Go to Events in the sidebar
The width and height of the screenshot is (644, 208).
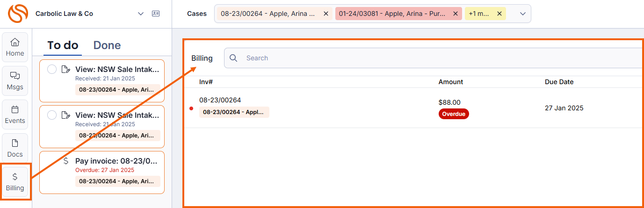[x=15, y=115]
